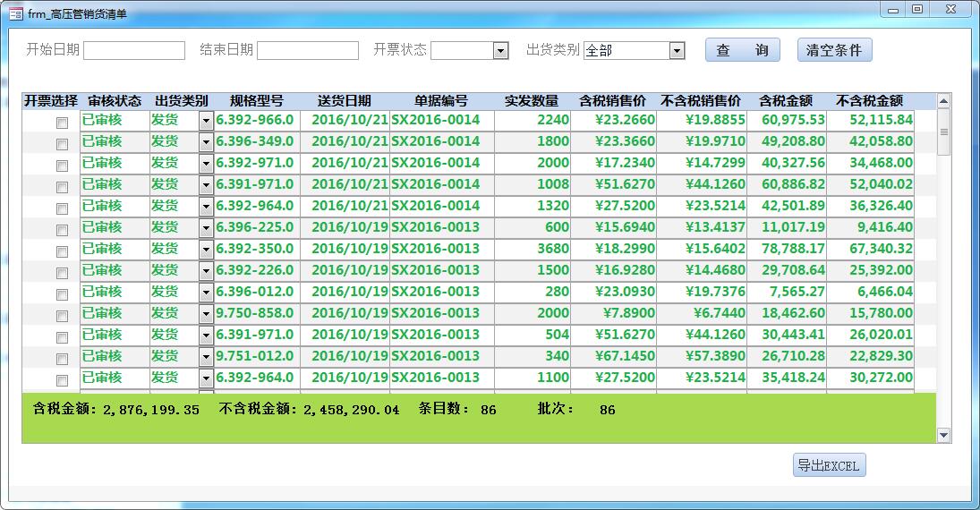The width and height of the screenshot is (980, 510).
Task: Select checkbox for the 9.751-012.0 row
Action: point(62,358)
